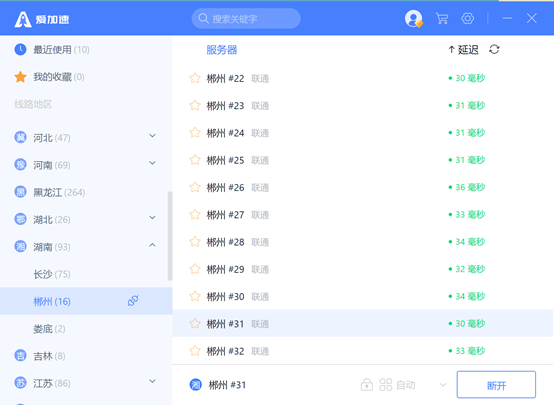Refresh server latency with the reload icon
Image resolution: width=554 pixels, height=405 pixels.
[494, 49]
